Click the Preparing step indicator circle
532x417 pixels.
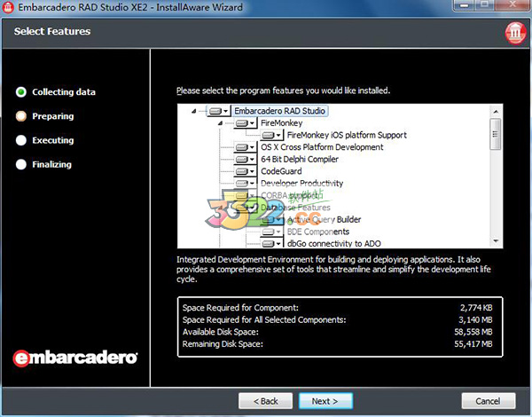click(x=21, y=116)
